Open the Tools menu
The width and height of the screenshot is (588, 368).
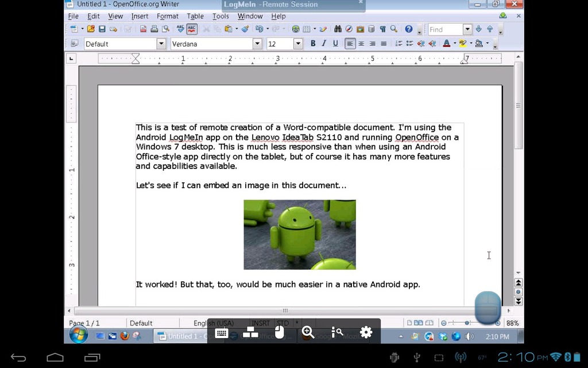(x=220, y=16)
